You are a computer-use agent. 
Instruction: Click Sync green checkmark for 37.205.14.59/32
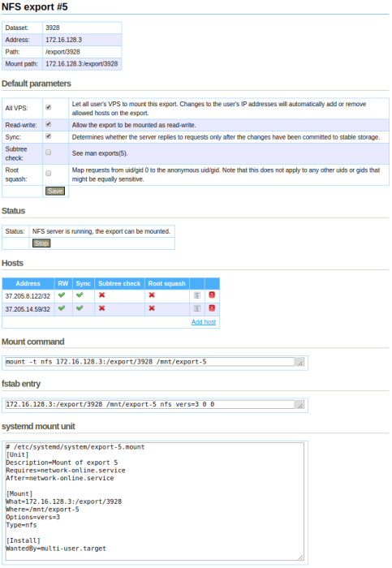(80, 308)
